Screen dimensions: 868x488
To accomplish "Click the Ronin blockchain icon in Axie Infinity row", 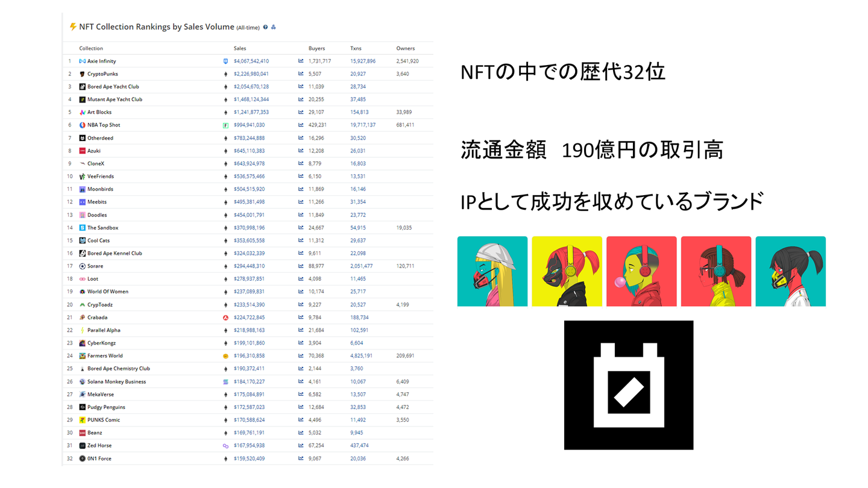I will pos(225,61).
